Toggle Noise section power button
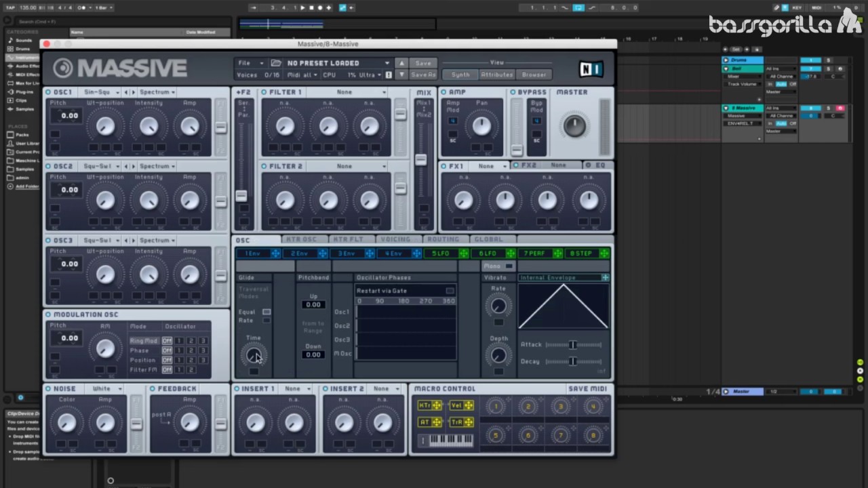The image size is (868, 488). [x=48, y=389]
